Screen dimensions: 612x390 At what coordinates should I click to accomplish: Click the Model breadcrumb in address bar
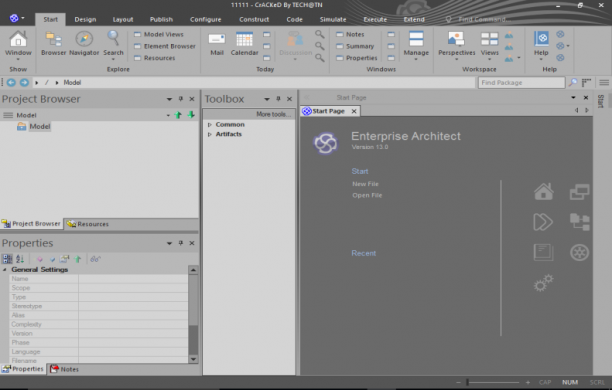(x=72, y=82)
